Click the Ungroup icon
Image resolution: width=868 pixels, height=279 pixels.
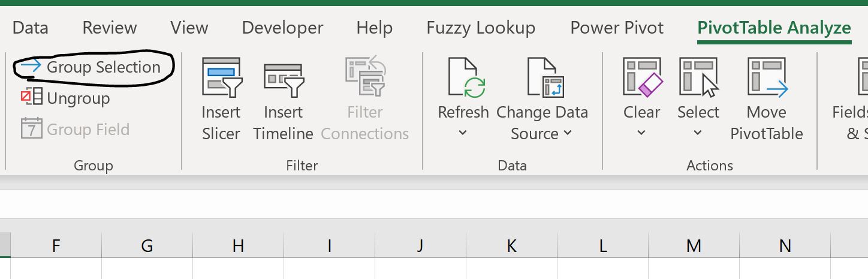(x=31, y=97)
